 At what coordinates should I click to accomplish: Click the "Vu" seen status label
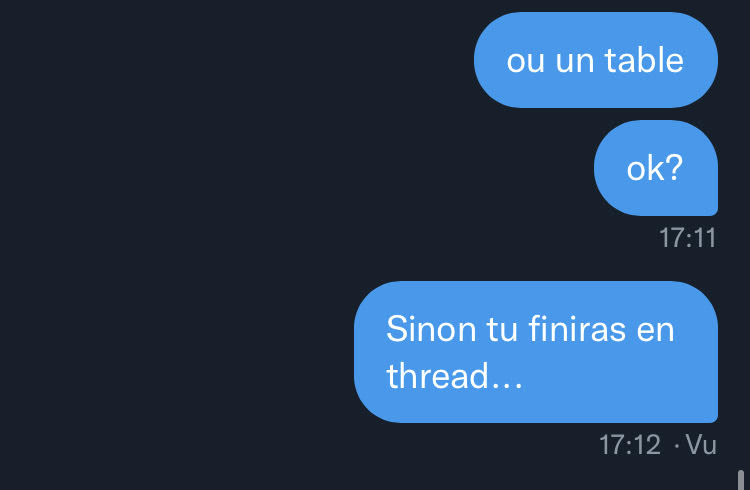point(701,445)
